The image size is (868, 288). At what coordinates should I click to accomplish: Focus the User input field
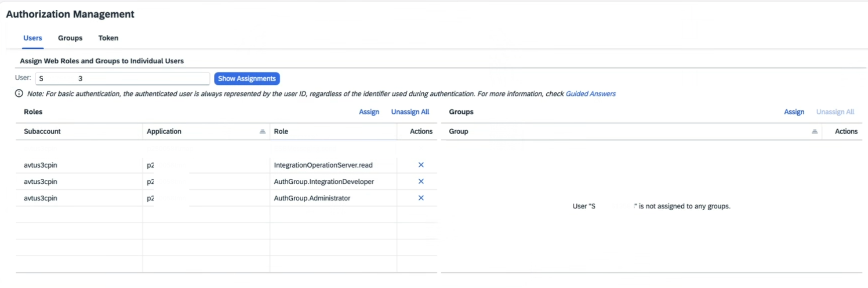point(122,79)
